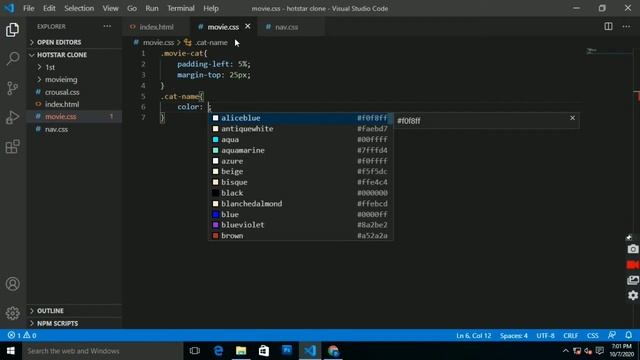This screenshot has height=360, width=640.
Task: Collapse the HOTSTAR CLONE folder section
Action: click(75, 55)
